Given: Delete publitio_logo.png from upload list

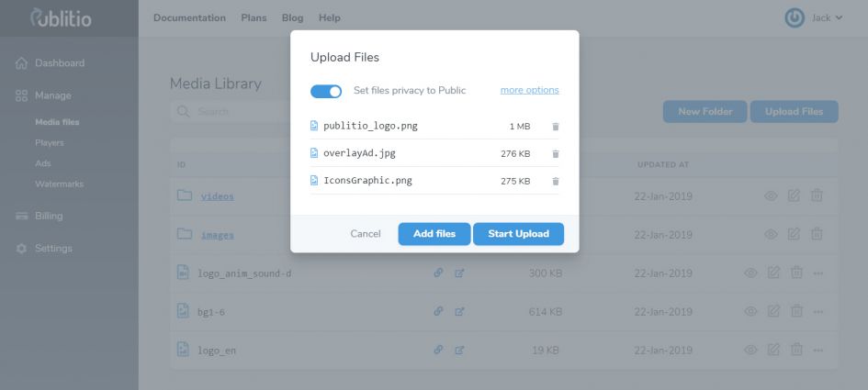Looking at the screenshot, I should tap(555, 127).
